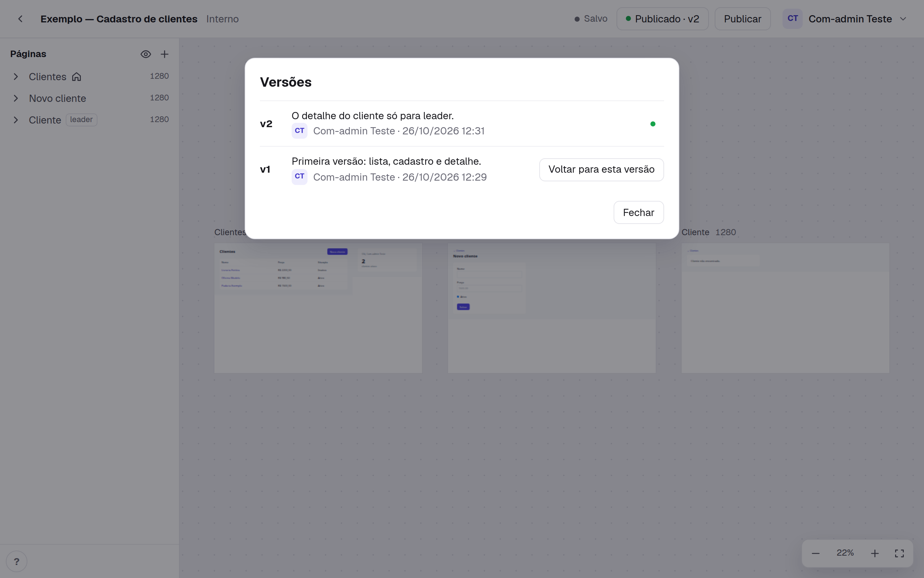
Task: Open the Novo cliente page thumbnail on canvas
Action: tap(552, 308)
